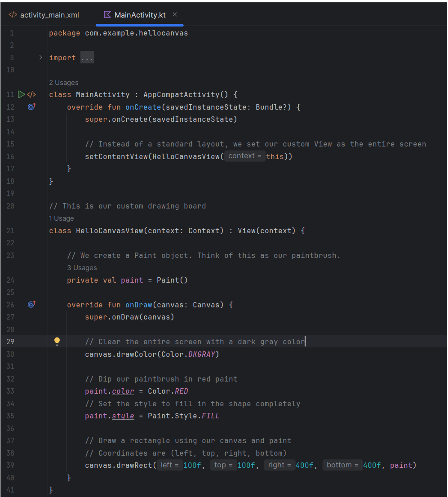
Task: Click the 'paint' argument at end of line 39
Action: pos(401,465)
